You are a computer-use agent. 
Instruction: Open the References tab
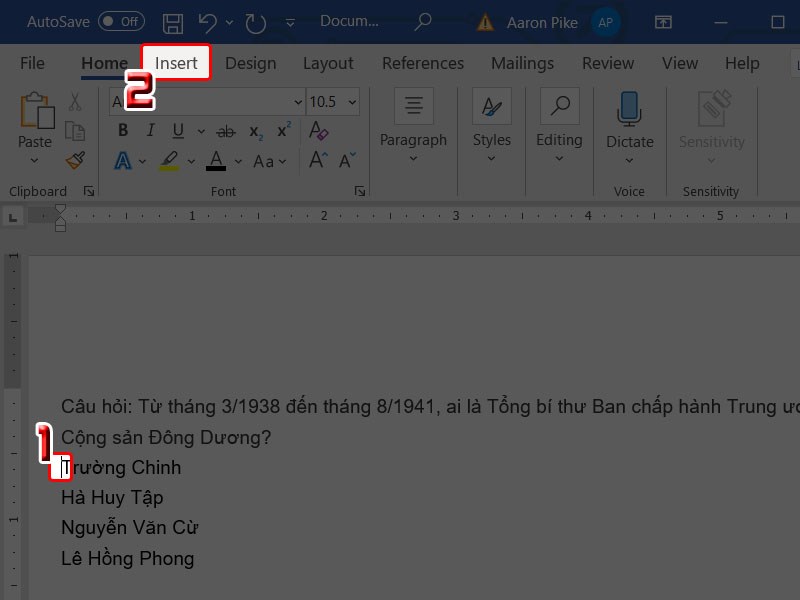point(422,62)
